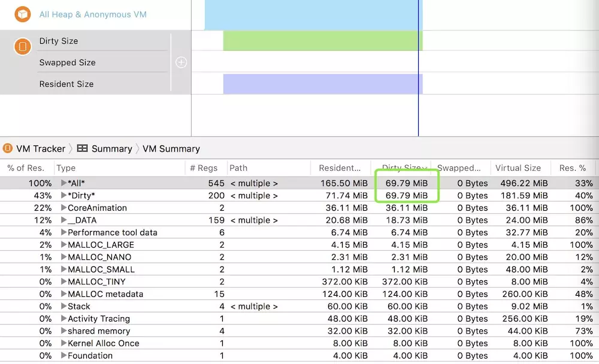599x364 pixels.
Task: Expand the MALLOC metadata row
Action: pyautogui.click(x=63, y=294)
